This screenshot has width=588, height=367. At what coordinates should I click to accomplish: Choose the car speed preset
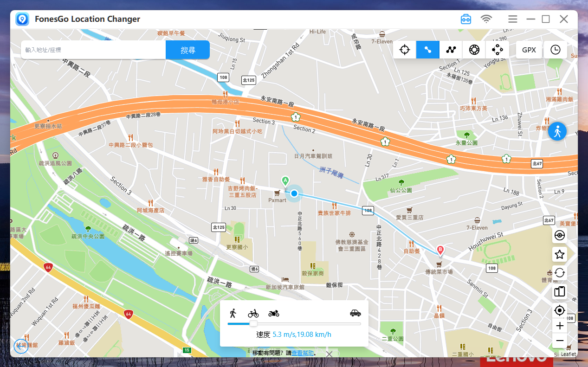point(355,313)
